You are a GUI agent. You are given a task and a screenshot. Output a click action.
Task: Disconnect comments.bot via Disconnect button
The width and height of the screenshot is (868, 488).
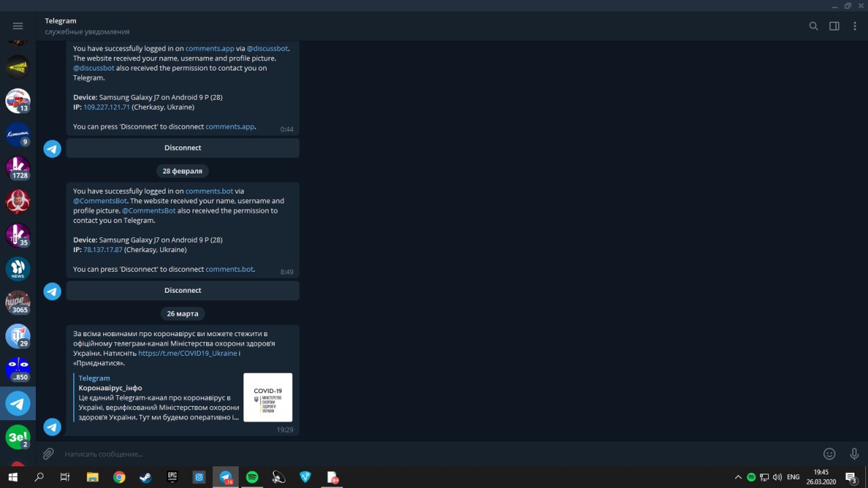click(183, 290)
